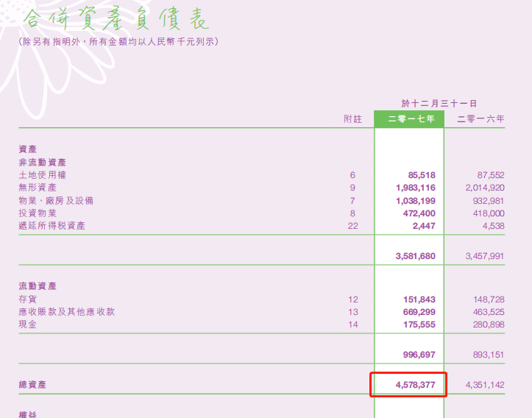Click note number 22 for deferred tax

pyautogui.click(x=352, y=225)
